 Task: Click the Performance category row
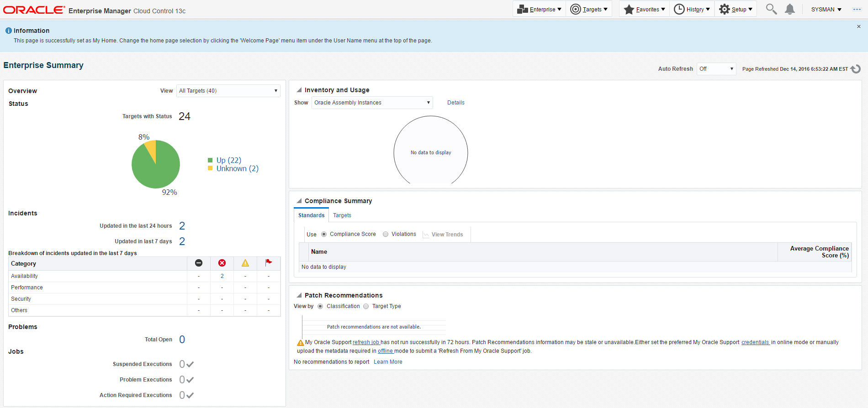click(x=145, y=288)
